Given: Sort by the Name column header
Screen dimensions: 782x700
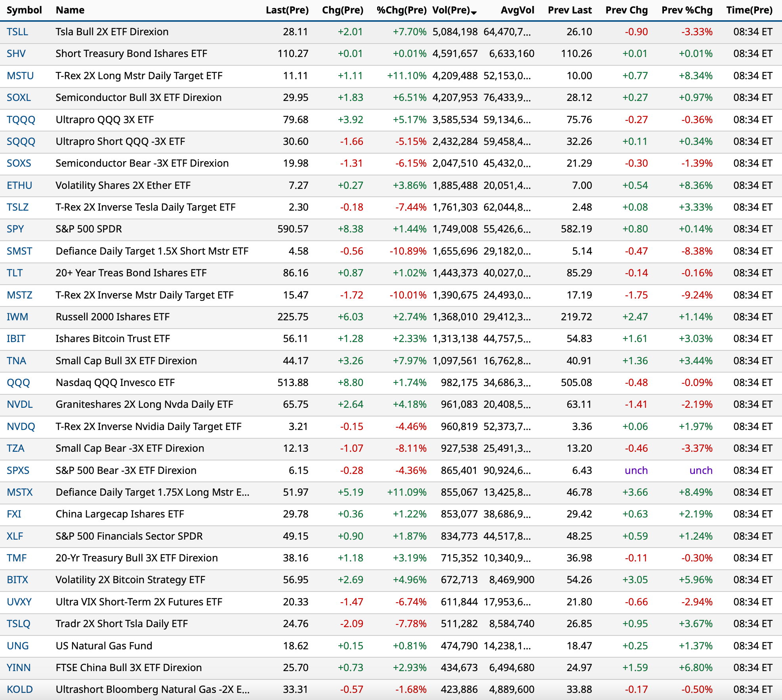Looking at the screenshot, I should 70,10.
